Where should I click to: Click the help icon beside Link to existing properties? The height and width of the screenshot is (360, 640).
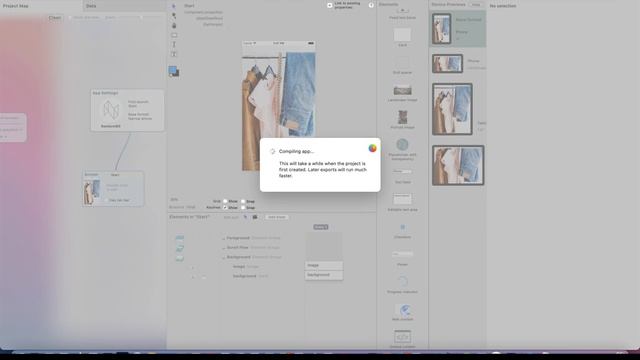pos(371,5)
